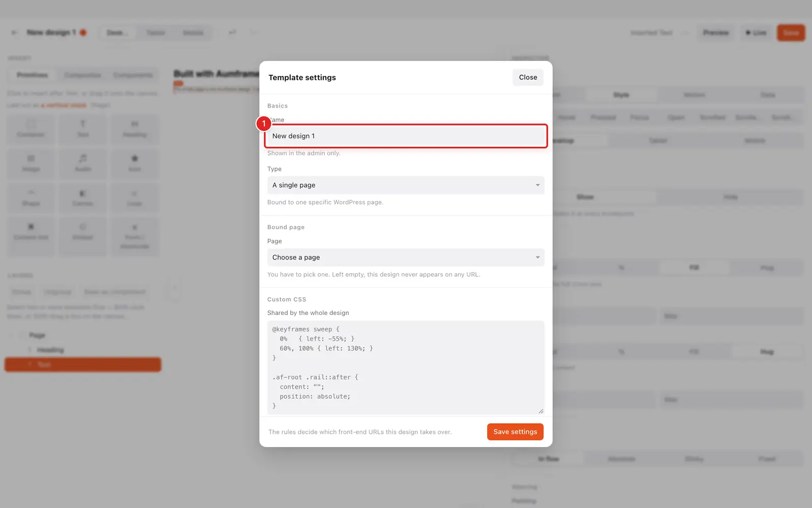Click the orange Save button in the editor top bar
Image resolution: width=812 pixels, height=508 pixels.
[x=791, y=33]
